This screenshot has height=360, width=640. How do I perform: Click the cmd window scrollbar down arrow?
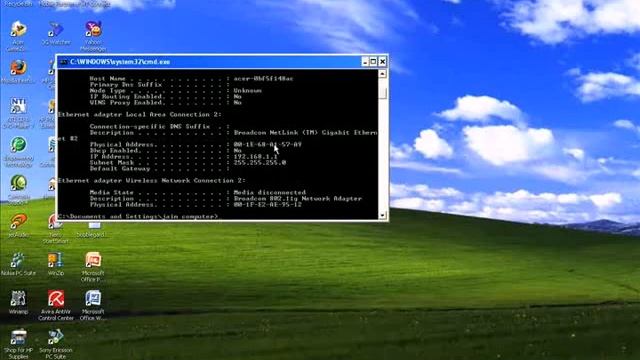(x=382, y=216)
